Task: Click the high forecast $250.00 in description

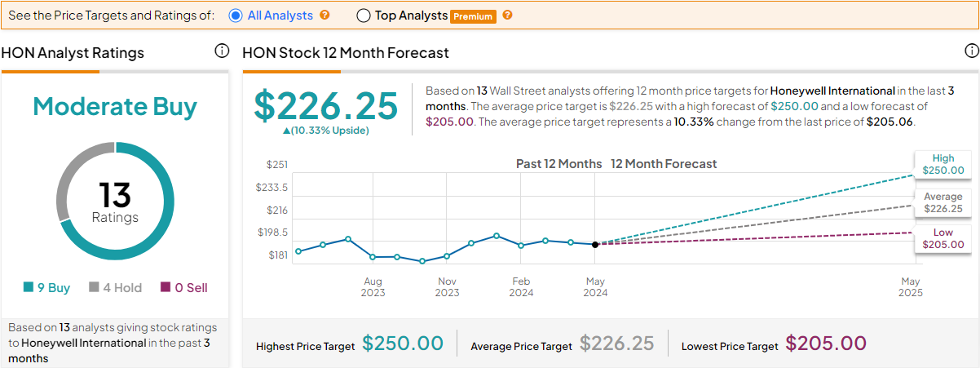Action: pos(793,106)
